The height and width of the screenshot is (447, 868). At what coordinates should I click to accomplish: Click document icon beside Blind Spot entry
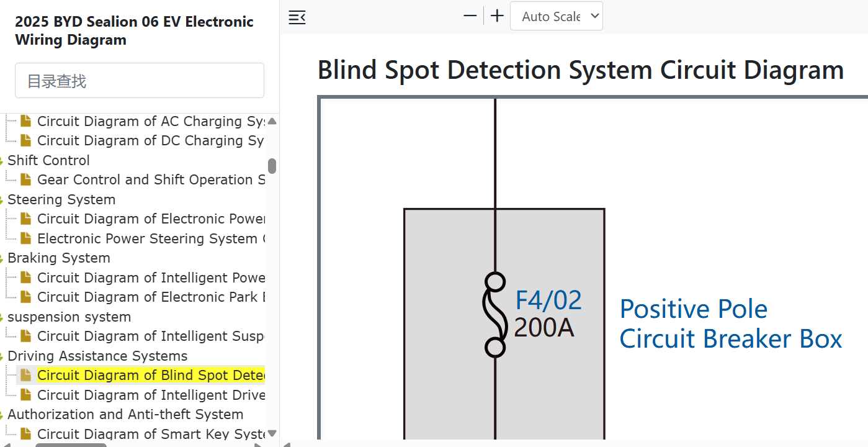point(25,375)
